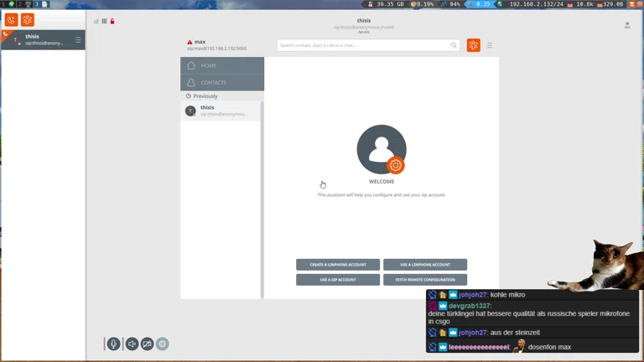Open the max SIP account details

(x=217, y=44)
